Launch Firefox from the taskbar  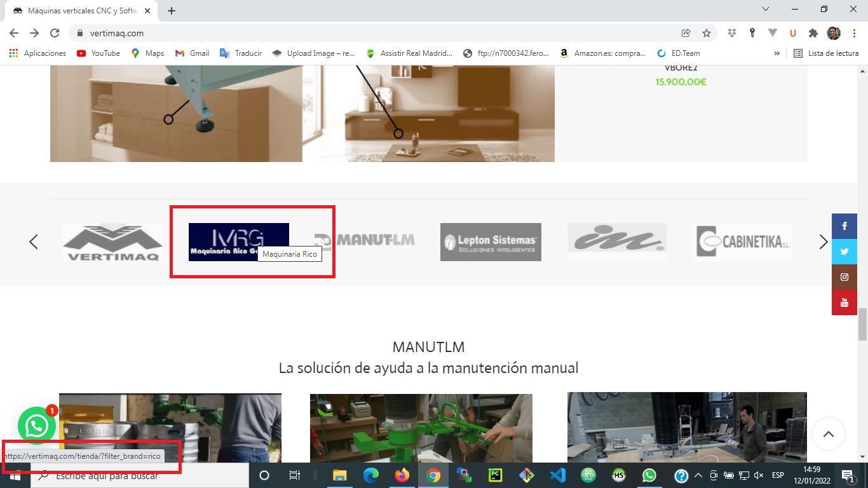coord(402,475)
